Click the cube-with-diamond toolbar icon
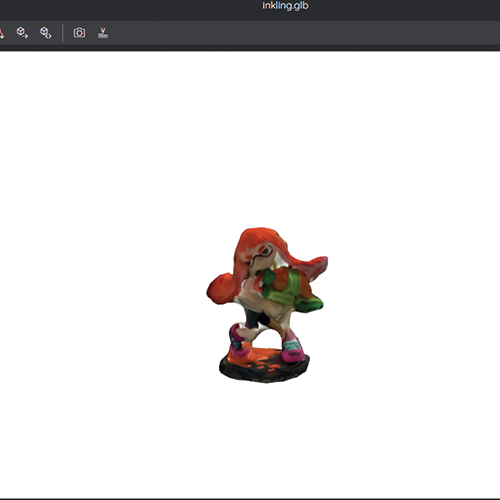 [46, 33]
